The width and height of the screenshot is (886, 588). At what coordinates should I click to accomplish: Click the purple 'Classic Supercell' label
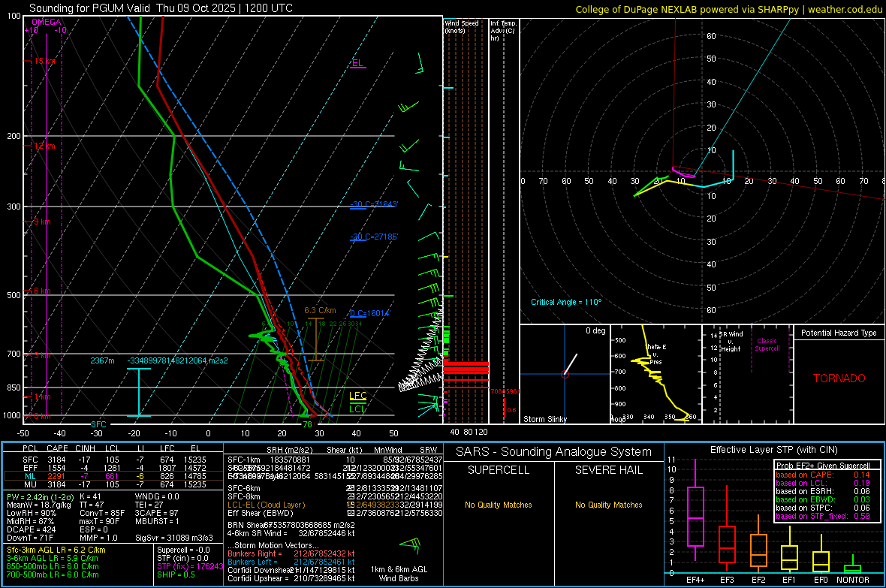(767, 345)
